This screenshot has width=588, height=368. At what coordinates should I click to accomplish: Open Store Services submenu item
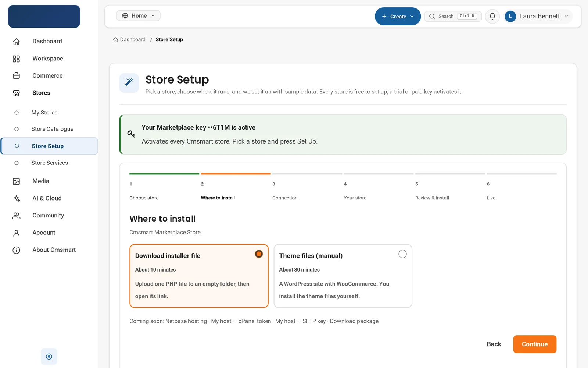[49, 163]
